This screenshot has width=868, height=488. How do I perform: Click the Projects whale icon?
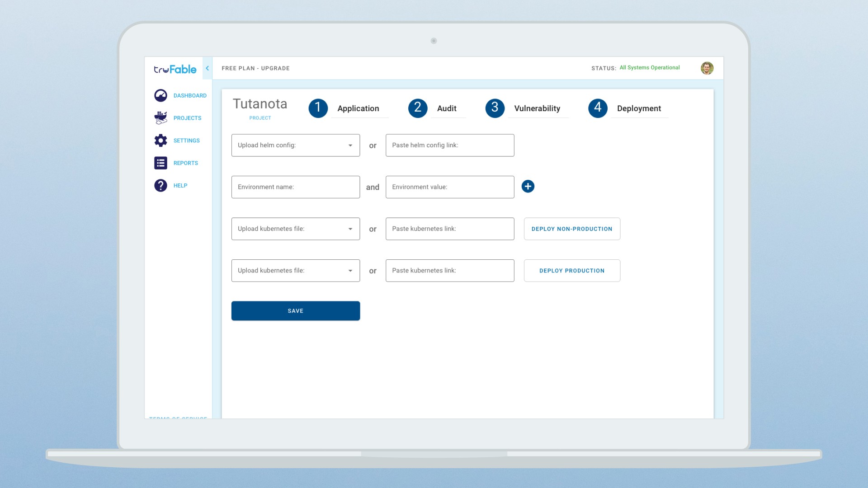click(160, 118)
